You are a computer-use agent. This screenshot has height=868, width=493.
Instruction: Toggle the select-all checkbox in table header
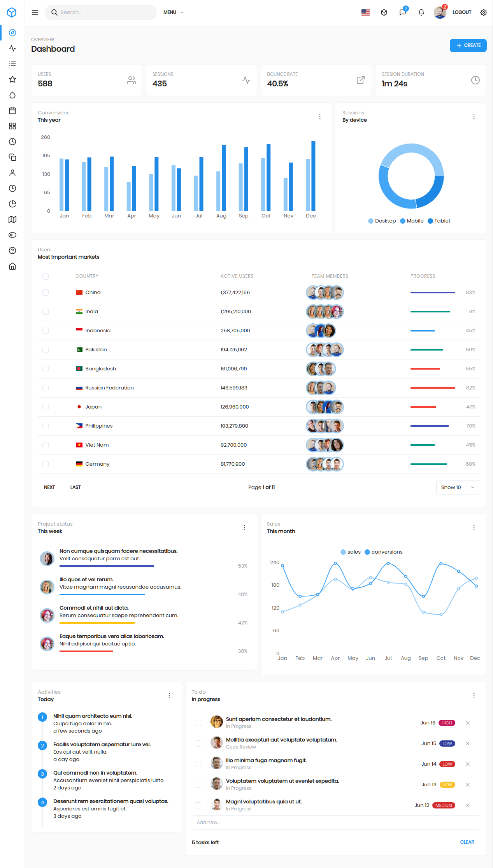pyautogui.click(x=46, y=277)
